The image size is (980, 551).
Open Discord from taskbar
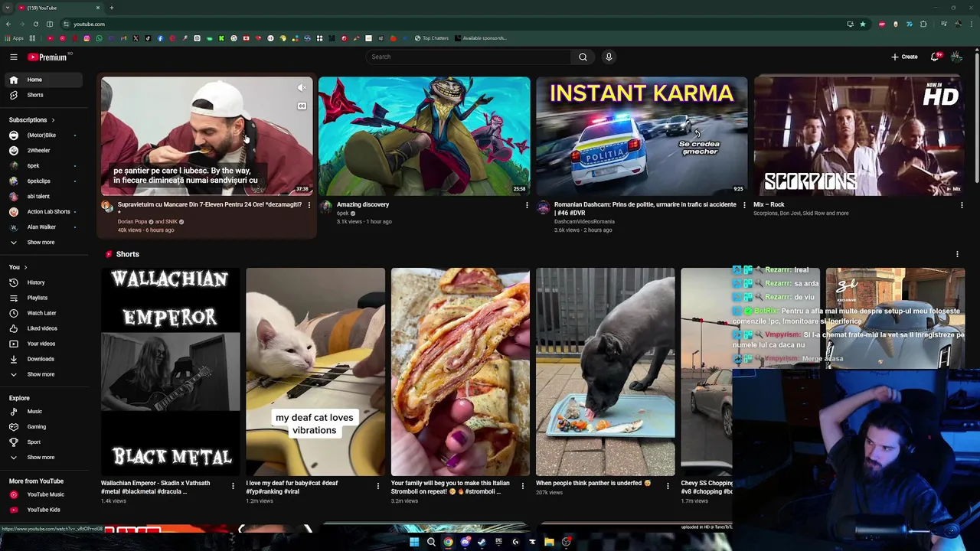(x=465, y=542)
